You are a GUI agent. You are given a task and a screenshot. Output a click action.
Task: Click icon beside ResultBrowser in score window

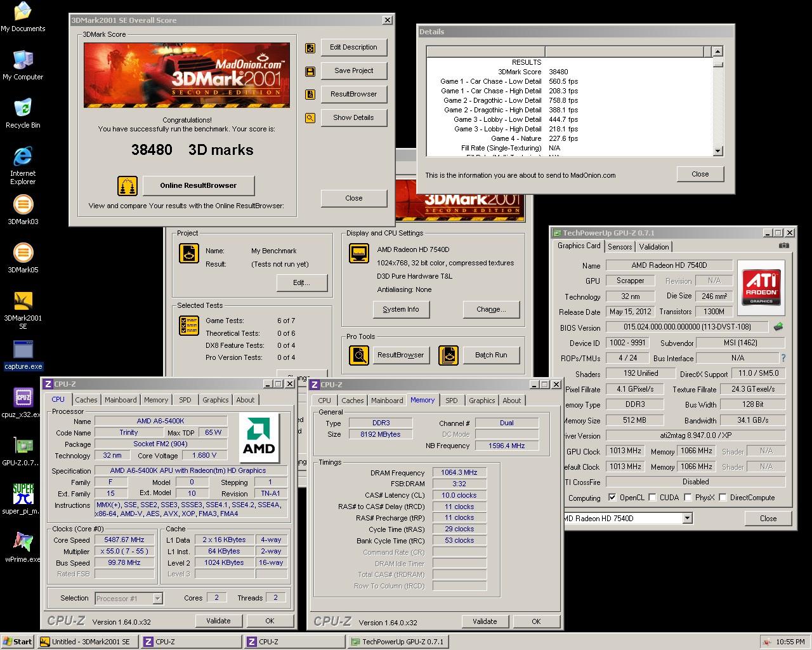pyautogui.click(x=310, y=95)
